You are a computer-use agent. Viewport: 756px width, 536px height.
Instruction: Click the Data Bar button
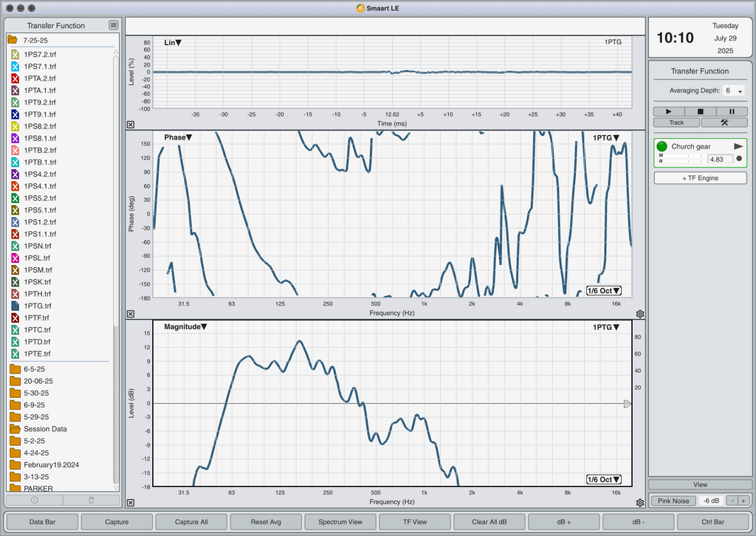42,522
